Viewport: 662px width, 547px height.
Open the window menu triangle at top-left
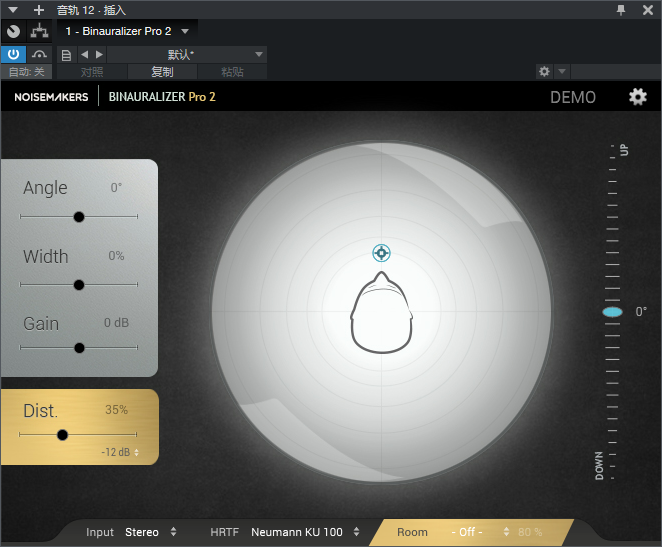(x=13, y=10)
